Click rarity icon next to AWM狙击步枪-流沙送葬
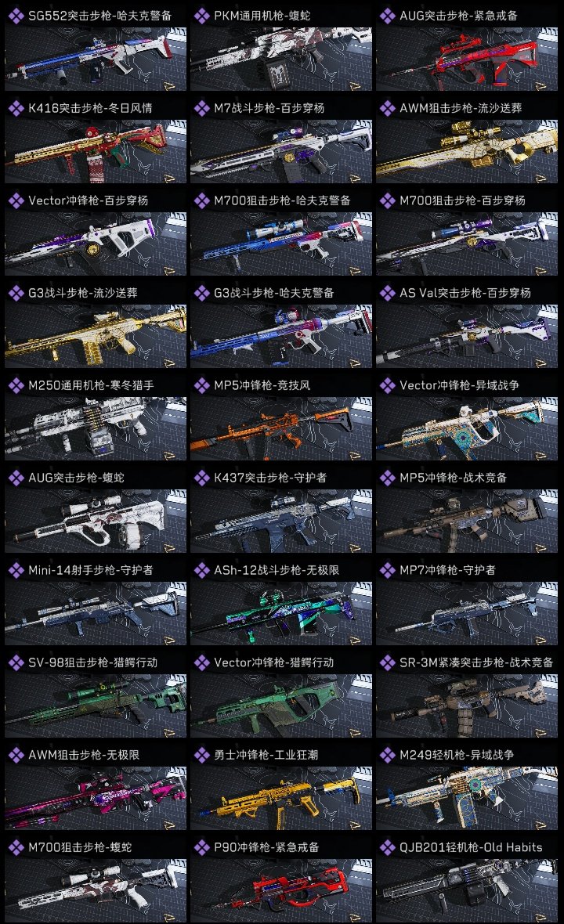The image size is (564, 924). click(x=388, y=108)
